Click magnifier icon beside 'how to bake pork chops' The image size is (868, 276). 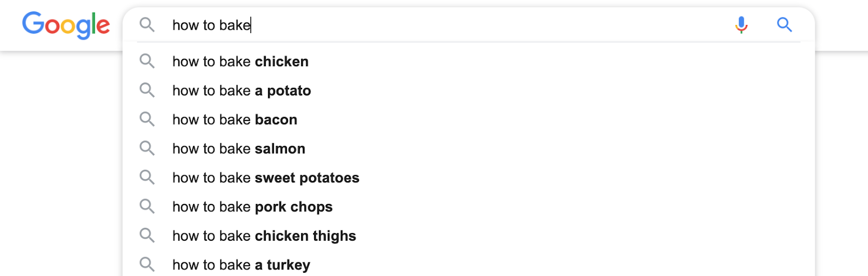click(x=147, y=206)
